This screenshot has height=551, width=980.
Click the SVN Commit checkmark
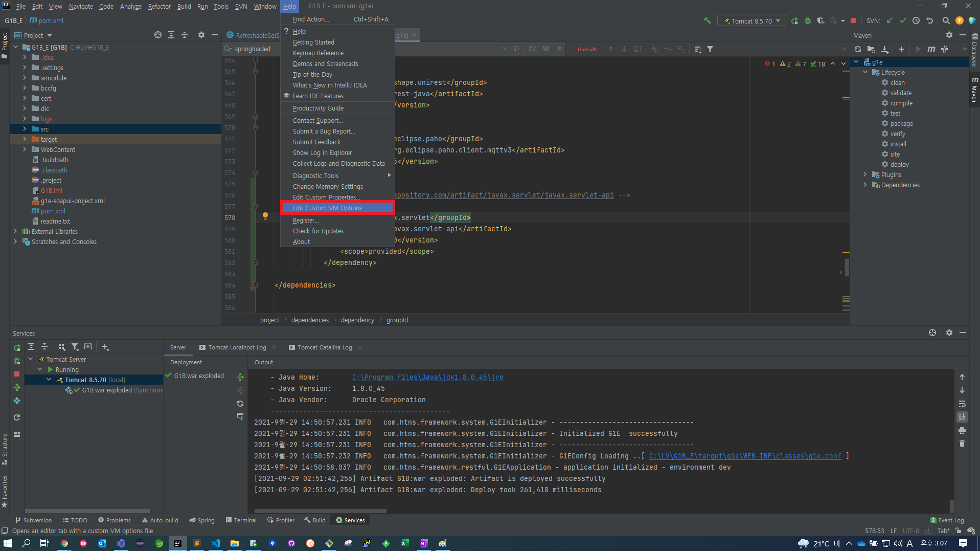click(x=903, y=20)
